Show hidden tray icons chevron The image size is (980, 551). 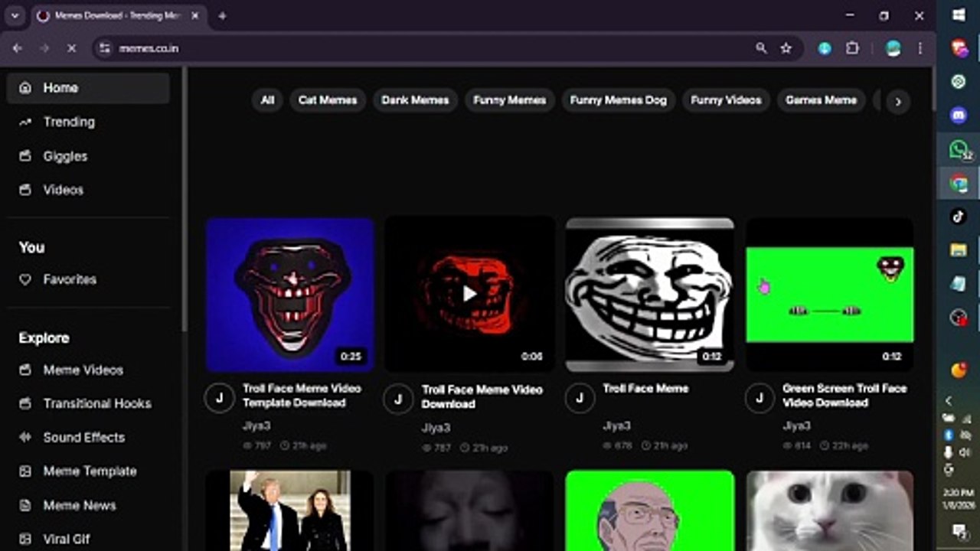pyautogui.click(x=949, y=400)
